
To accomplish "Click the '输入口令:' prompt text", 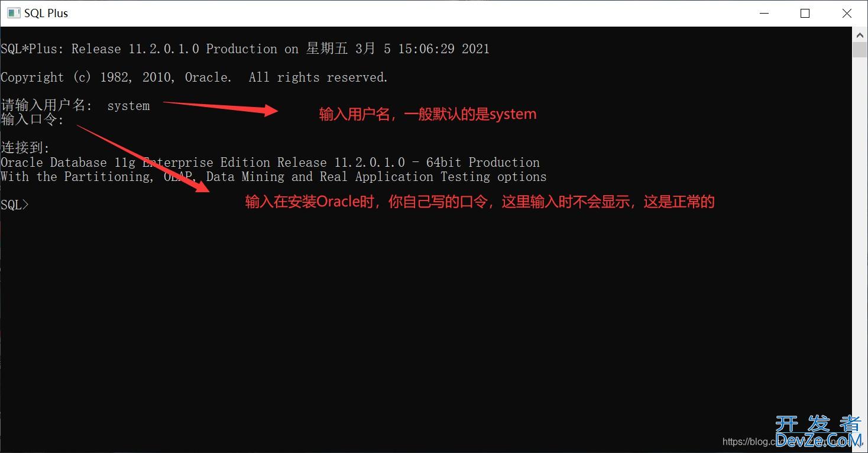I will pyautogui.click(x=33, y=119).
